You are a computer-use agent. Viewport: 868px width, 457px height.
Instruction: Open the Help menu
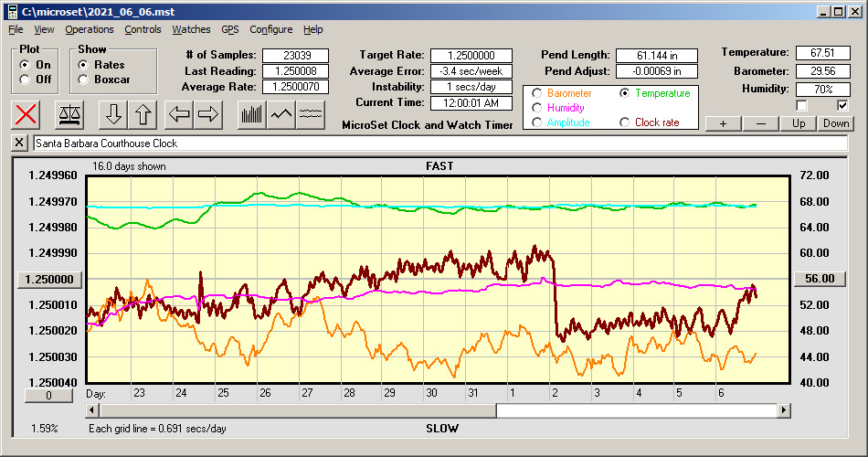click(312, 29)
